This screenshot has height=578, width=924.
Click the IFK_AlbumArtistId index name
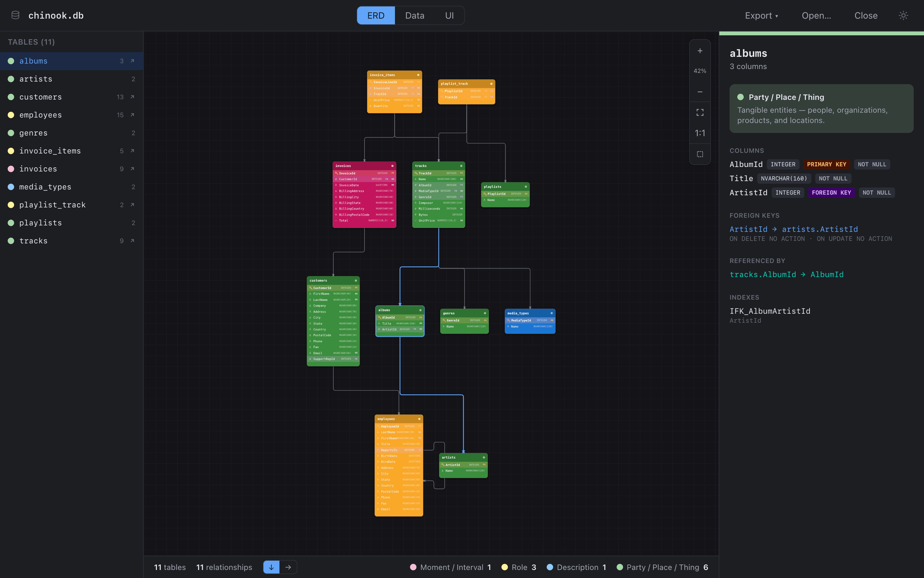point(770,311)
